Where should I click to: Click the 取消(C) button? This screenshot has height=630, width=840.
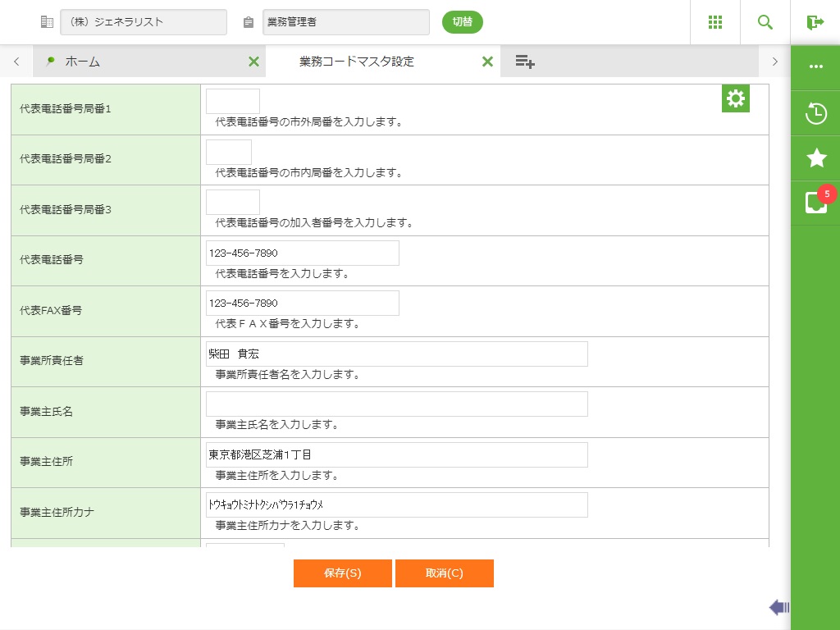click(x=445, y=573)
